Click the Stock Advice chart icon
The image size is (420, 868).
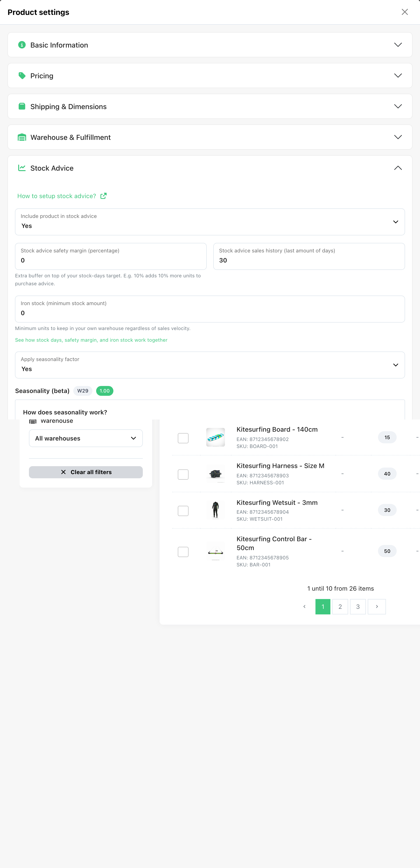click(x=22, y=168)
